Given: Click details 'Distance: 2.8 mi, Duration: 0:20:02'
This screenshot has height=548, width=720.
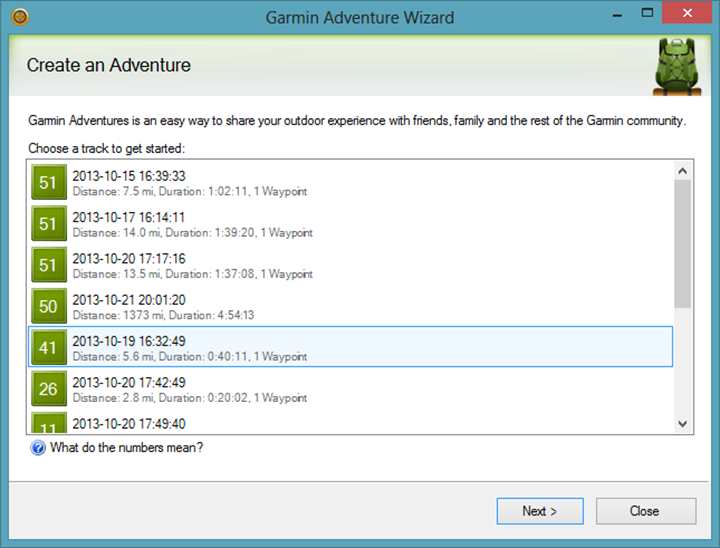Looking at the screenshot, I should [190, 398].
